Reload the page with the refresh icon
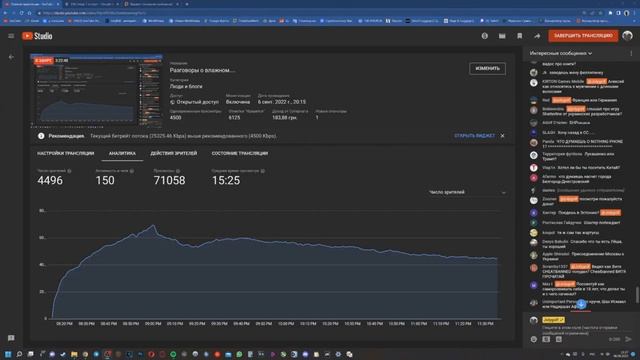 click(x=21, y=13)
